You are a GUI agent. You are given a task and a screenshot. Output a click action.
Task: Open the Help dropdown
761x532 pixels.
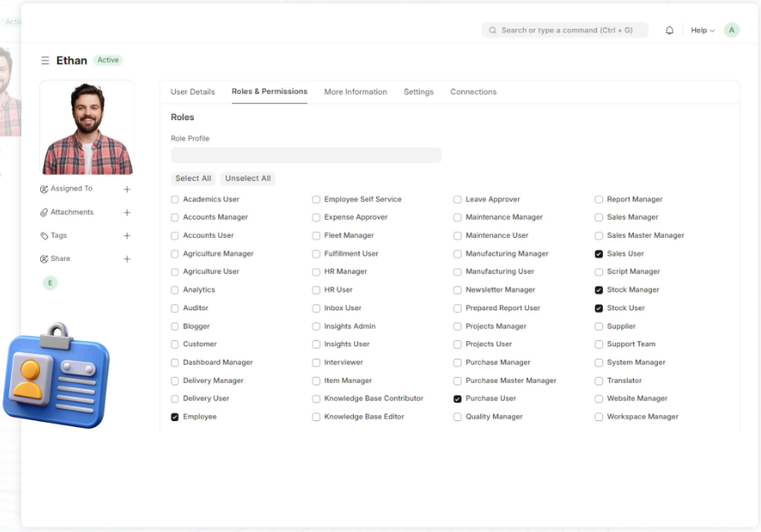pos(701,30)
